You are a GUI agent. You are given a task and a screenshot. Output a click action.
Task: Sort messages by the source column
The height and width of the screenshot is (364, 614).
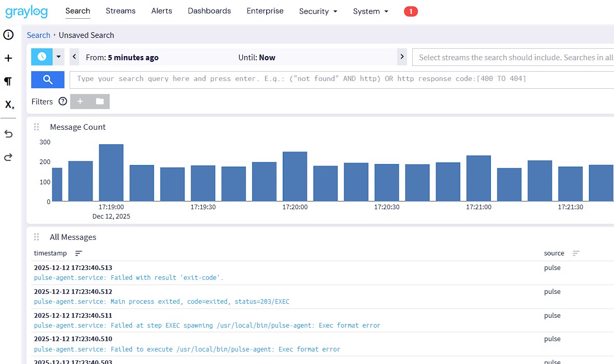pos(576,253)
